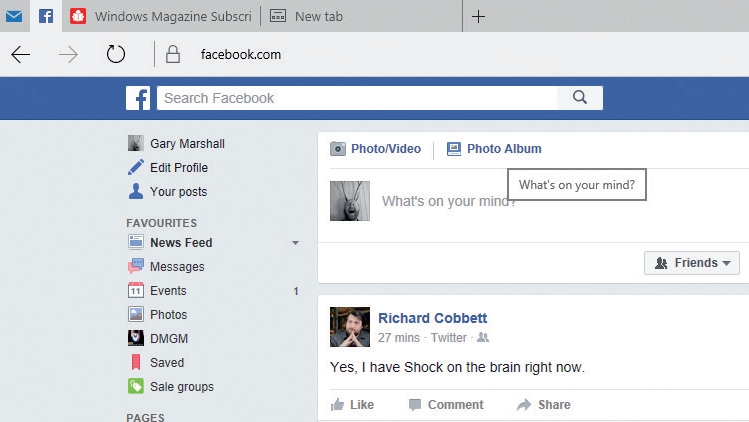Click the What's on your mind text box

pyautogui.click(x=448, y=201)
